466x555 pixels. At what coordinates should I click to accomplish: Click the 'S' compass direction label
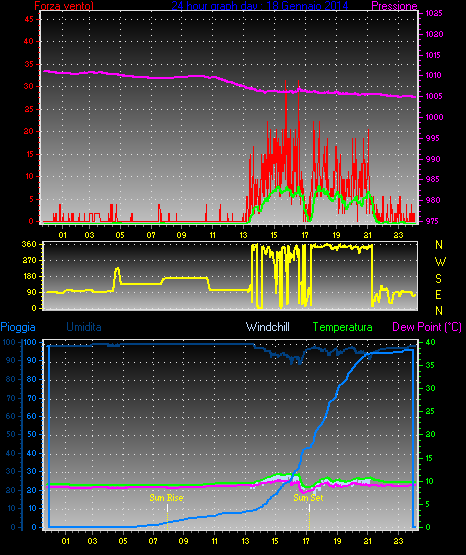click(438, 279)
